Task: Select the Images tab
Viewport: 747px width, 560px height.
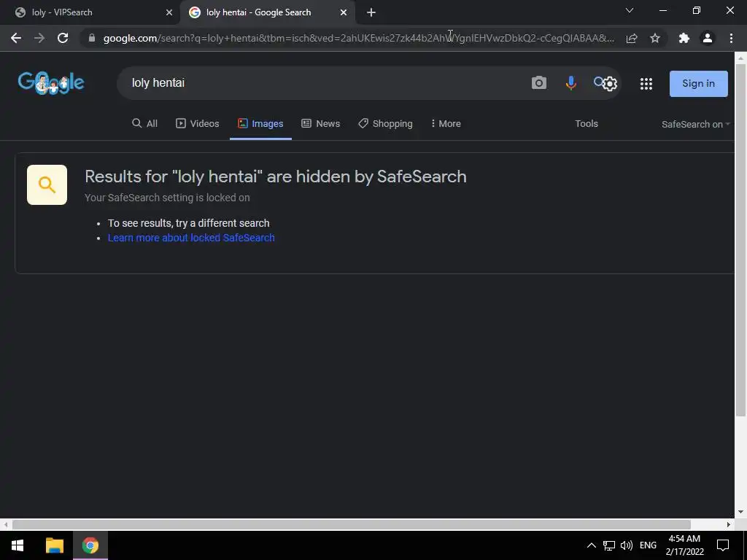Action: coord(260,124)
